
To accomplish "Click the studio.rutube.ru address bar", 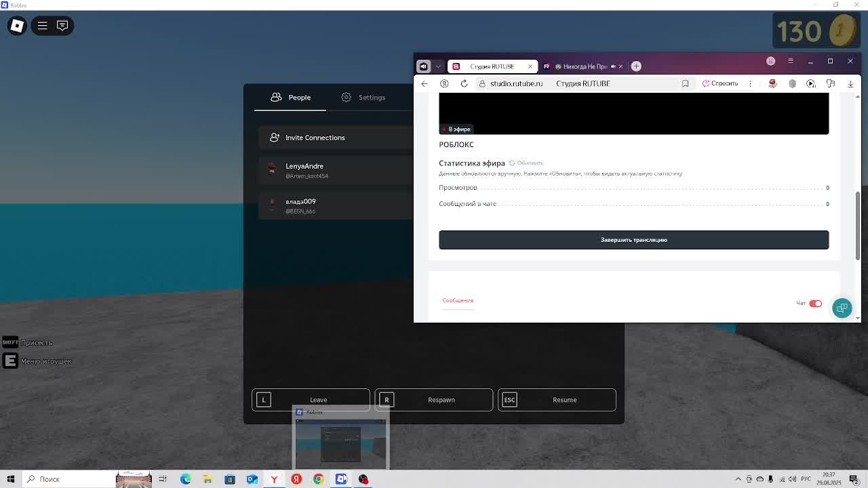I will (x=583, y=83).
